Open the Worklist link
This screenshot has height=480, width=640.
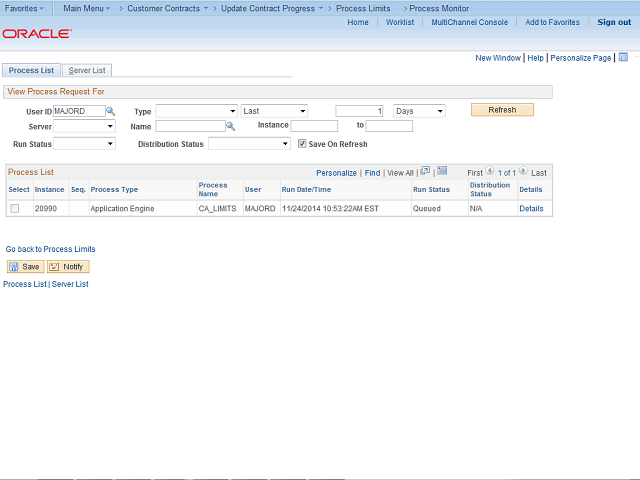400,22
